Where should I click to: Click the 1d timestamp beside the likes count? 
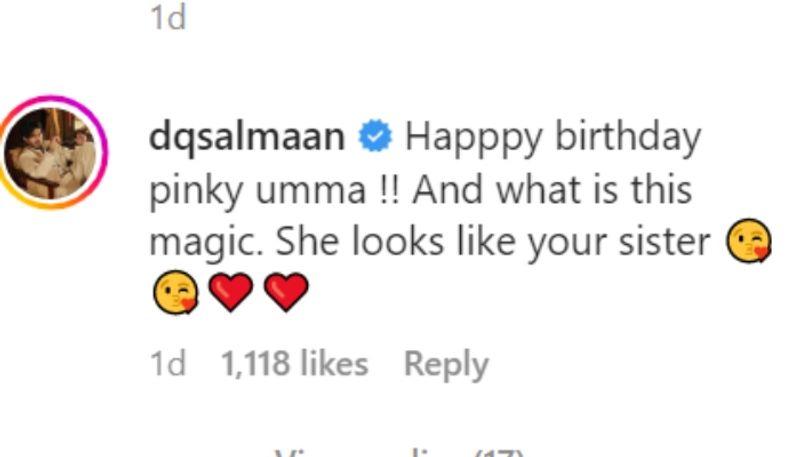point(167,365)
